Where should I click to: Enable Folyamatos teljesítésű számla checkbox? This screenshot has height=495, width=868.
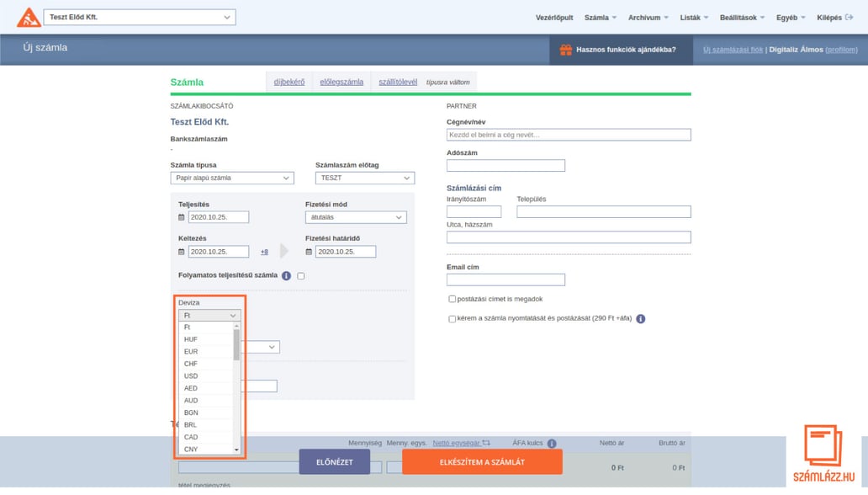[301, 276]
